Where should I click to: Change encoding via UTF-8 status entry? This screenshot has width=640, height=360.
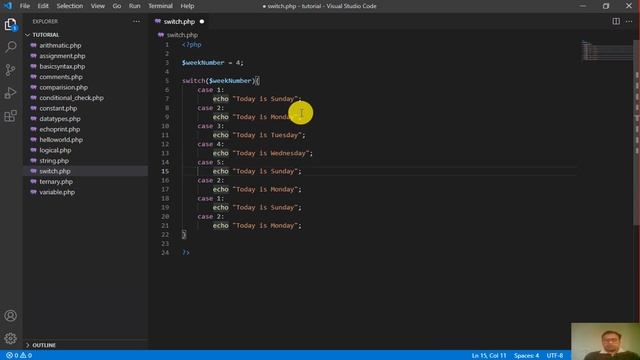pyautogui.click(x=555, y=356)
